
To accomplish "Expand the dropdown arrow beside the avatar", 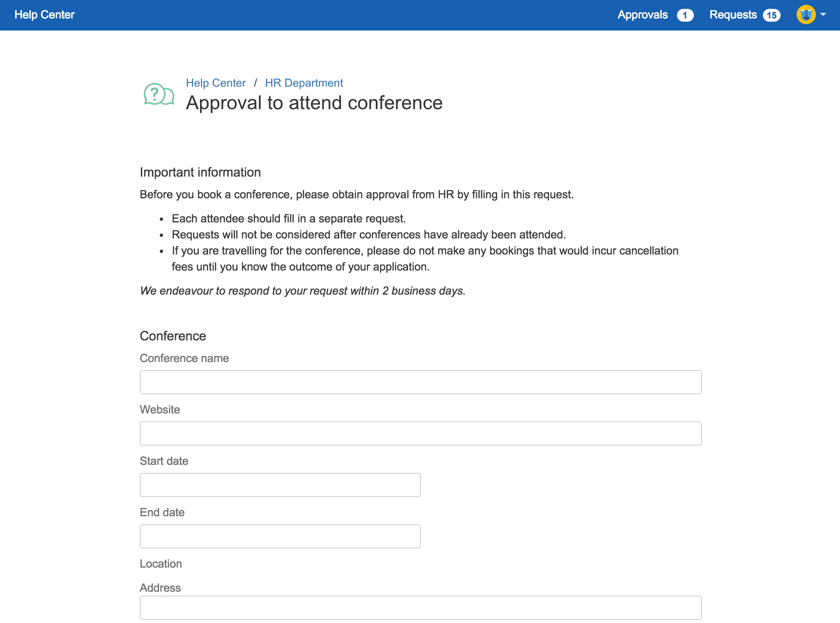I will 824,14.
